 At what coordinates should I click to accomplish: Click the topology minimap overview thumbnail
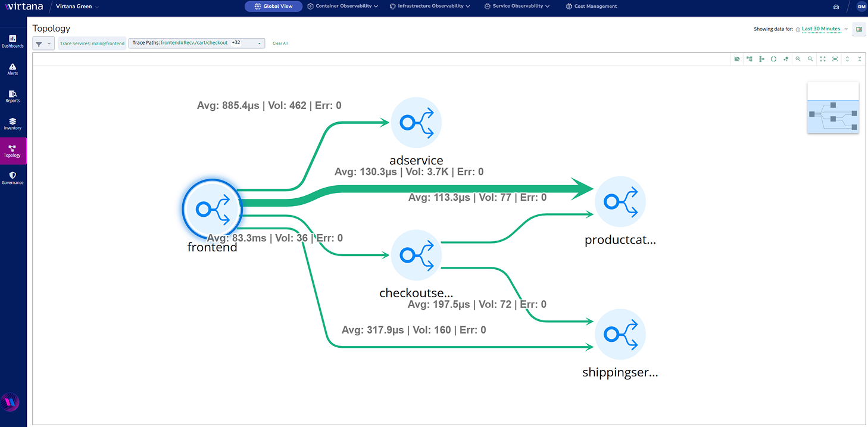(832, 108)
